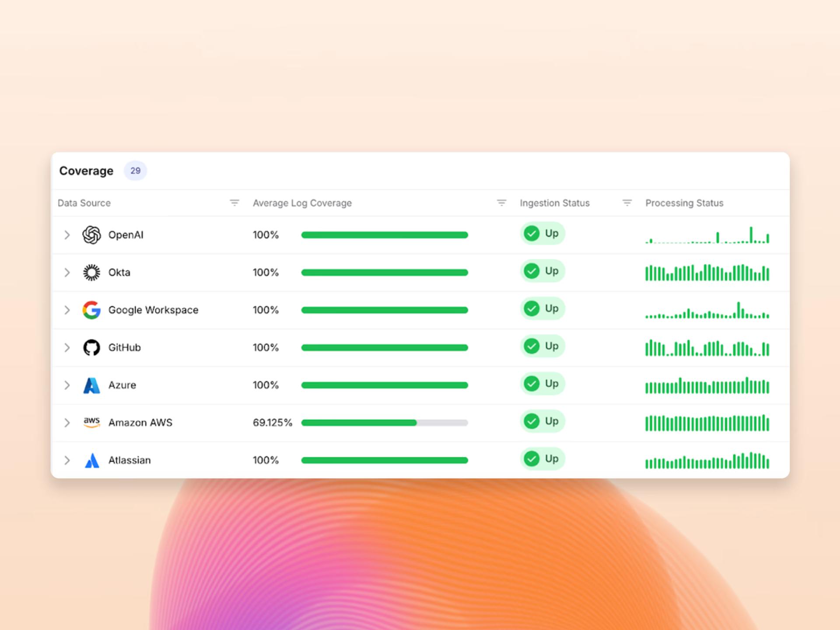Screen dimensions: 840x630
Task: Click the Google Workspace logo icon
Action: 91,310
